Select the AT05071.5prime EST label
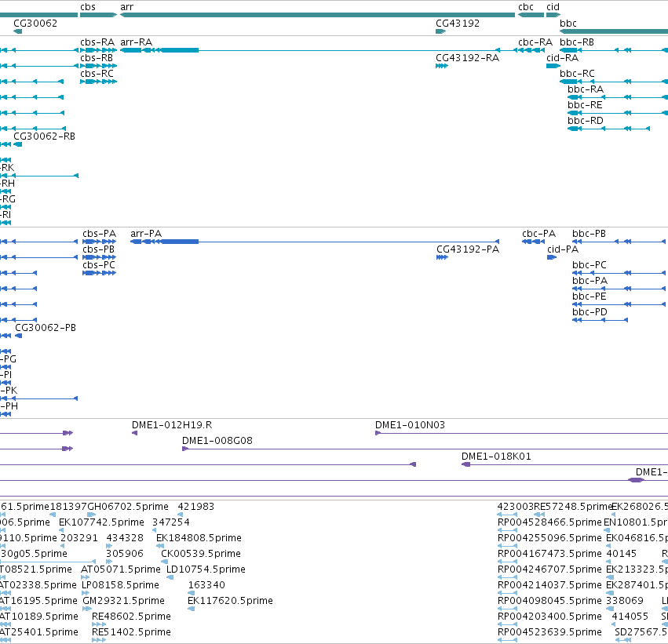The height and width of the screenshot is (644, 668). click(x=121, y=570)
